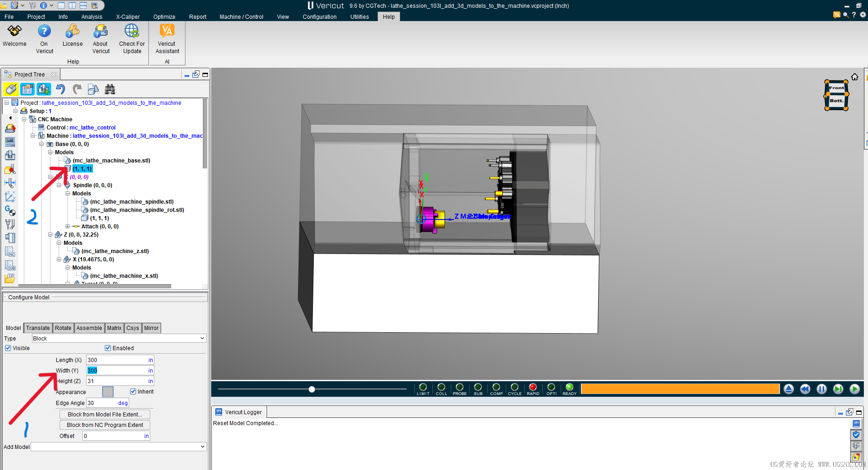The height and width of the screenshot is (470, 868).
Task: Click the Reset Model button in playback controls
Action: 789,389
